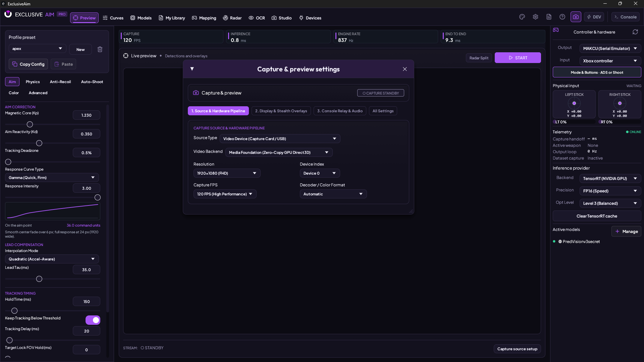Refresh Controller & hardware panel
644x362 pixels.
635,32
